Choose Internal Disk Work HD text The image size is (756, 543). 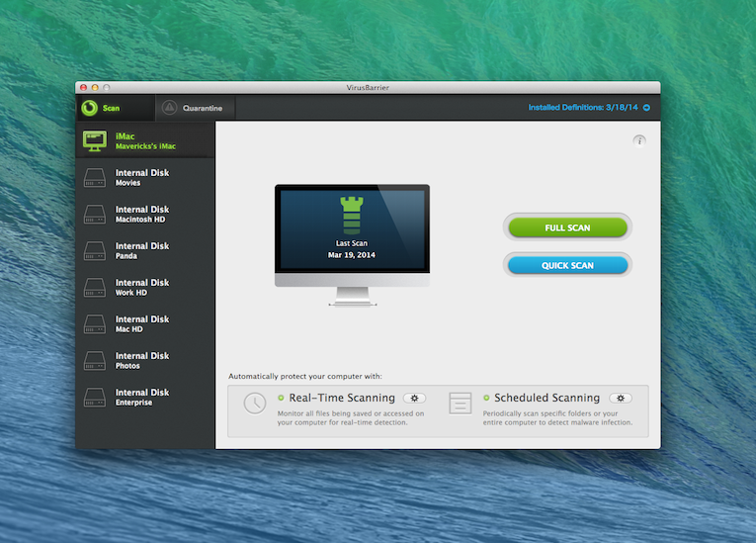pyautogui.click(x=142, y=288)
